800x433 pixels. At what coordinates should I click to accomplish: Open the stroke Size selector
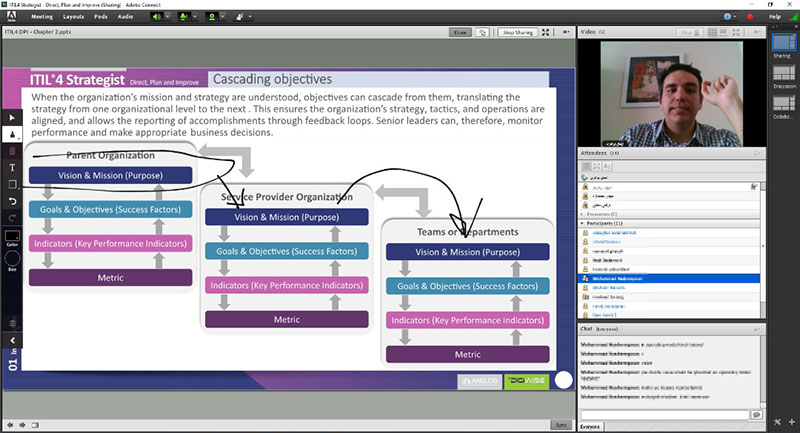point(12,259)
